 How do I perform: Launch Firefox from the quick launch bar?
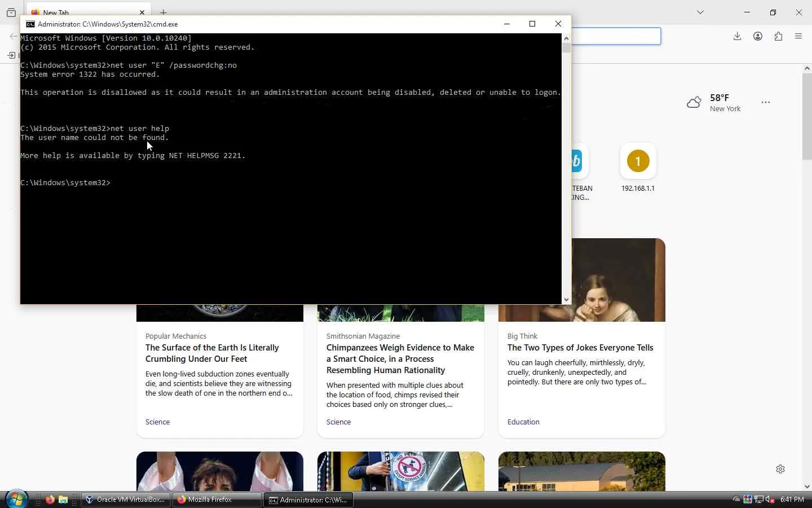click(x=50, y=500)
